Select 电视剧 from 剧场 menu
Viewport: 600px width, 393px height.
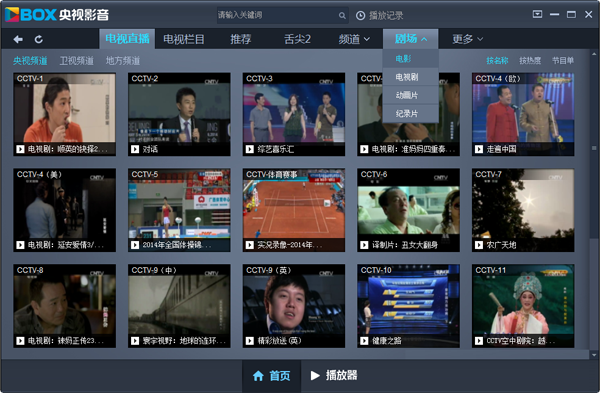[x=411, y=77]
